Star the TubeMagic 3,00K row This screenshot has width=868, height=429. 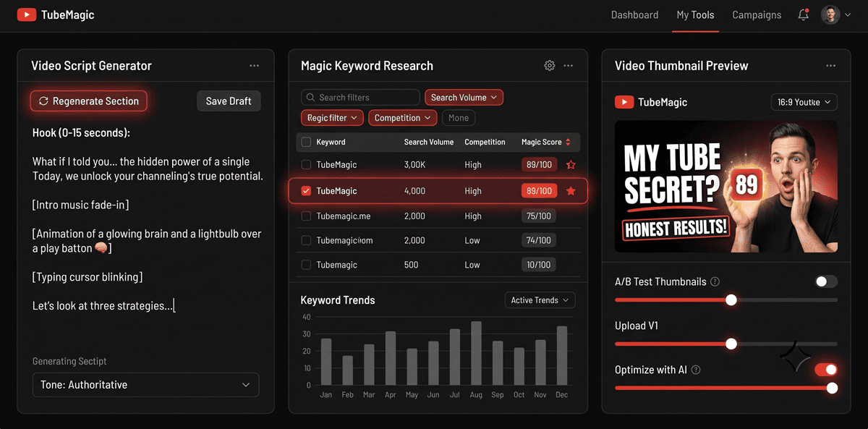pos(571,165)
